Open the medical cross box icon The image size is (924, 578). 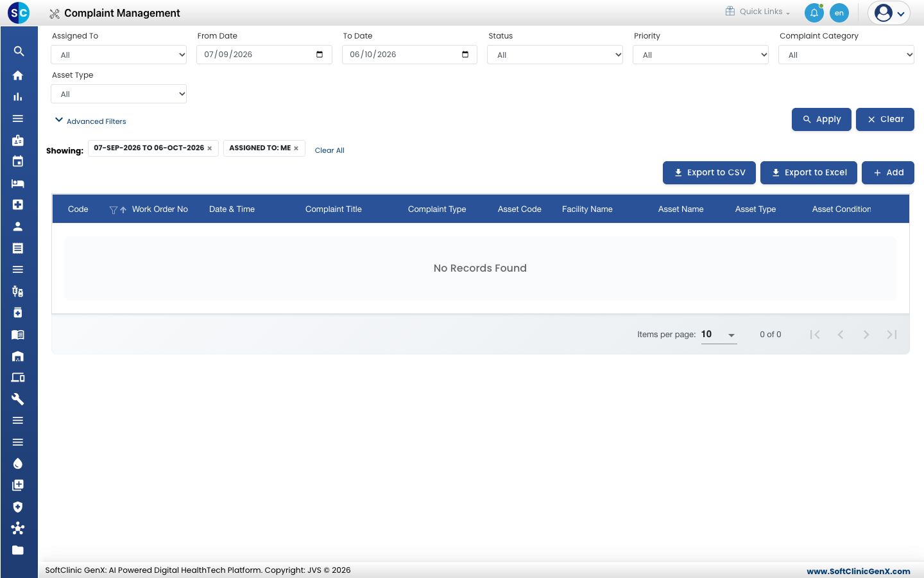[x=18, y=205]
